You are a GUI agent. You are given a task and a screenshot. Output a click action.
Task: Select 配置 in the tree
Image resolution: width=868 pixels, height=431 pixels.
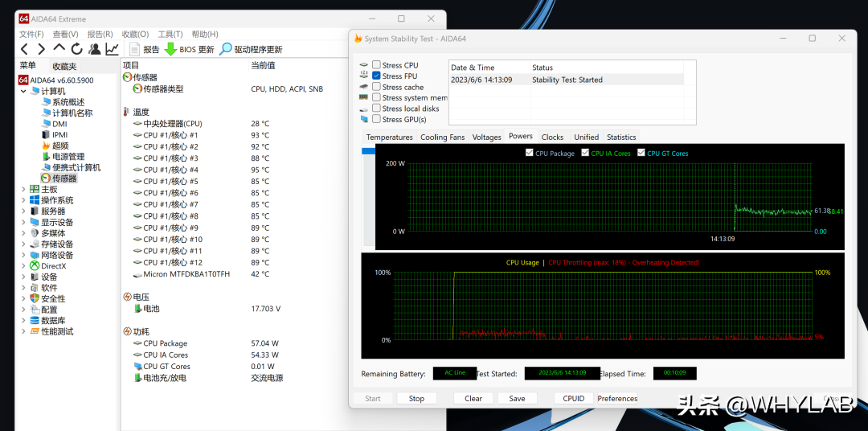pos(43,310)
